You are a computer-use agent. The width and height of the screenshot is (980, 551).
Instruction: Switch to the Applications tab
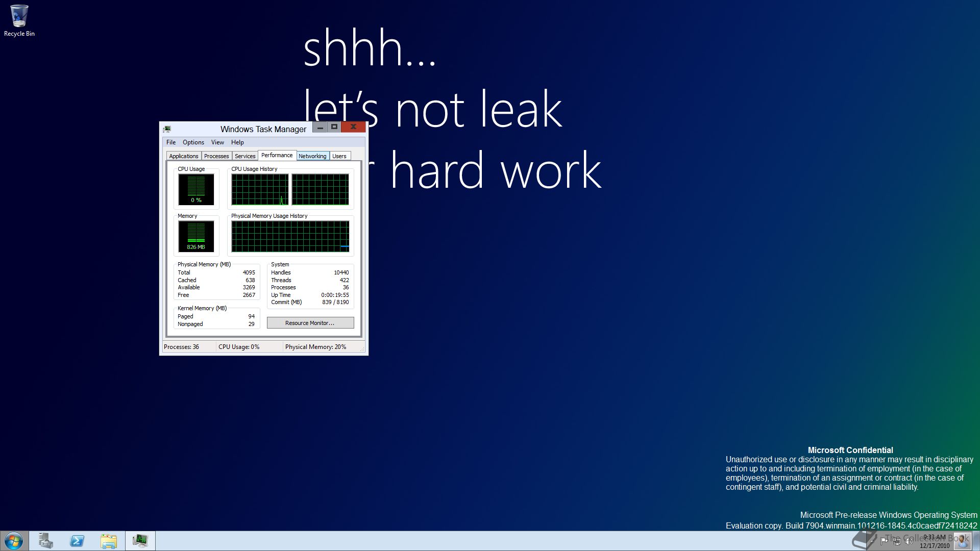(184, 156)
